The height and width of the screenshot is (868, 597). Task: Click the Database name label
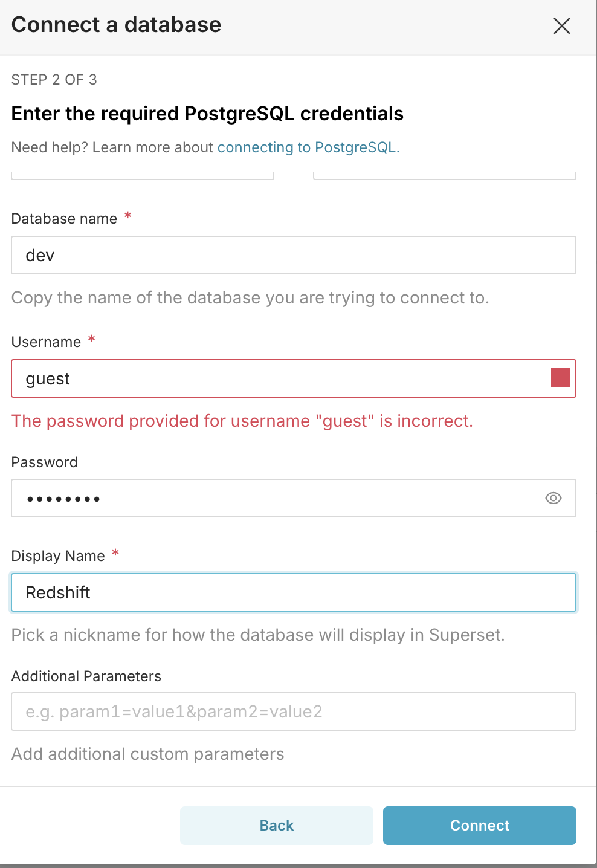point(64,219)
